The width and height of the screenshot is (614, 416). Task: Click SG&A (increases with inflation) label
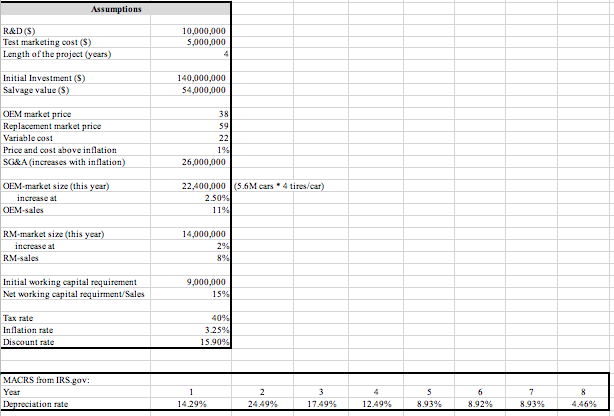64,162
